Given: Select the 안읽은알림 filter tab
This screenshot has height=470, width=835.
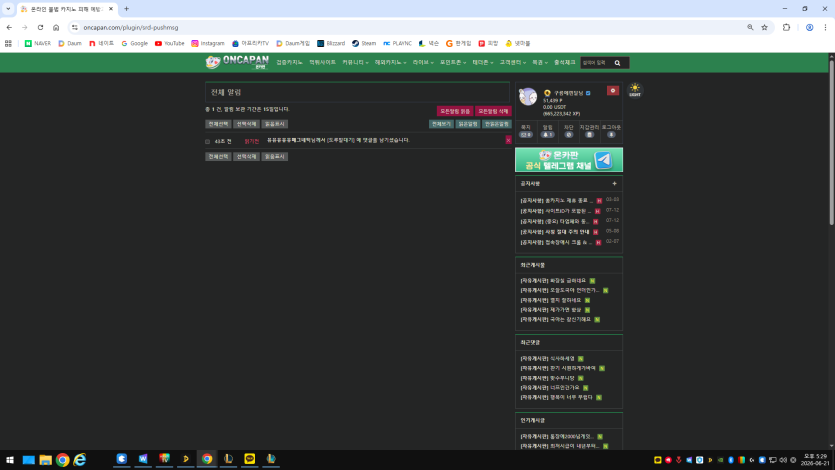Looking at the screenshot, I should pyautogui.click(x=496, y=124).
